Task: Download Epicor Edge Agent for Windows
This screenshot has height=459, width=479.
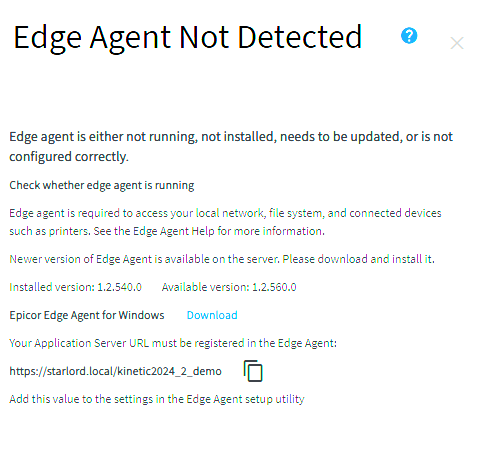Action: coord(212,315)
